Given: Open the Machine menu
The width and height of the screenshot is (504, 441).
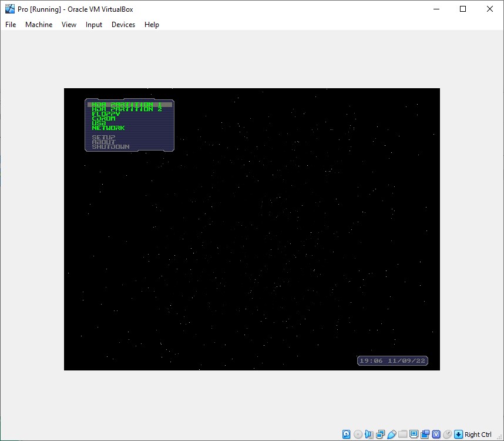Looking at the screenshot, I should (x=39, y=25).
